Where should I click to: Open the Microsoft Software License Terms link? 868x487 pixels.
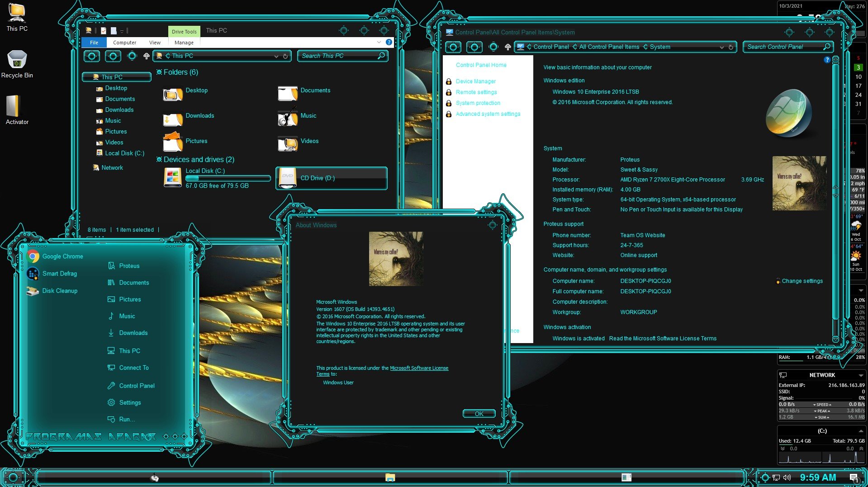[419, 368]
